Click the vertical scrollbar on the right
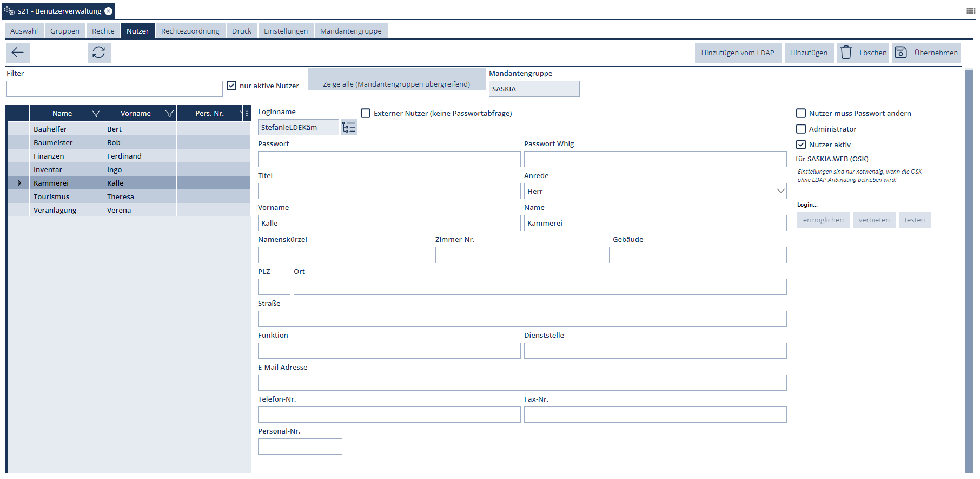The height and width of the screenshot is (479, 980). 969,271
